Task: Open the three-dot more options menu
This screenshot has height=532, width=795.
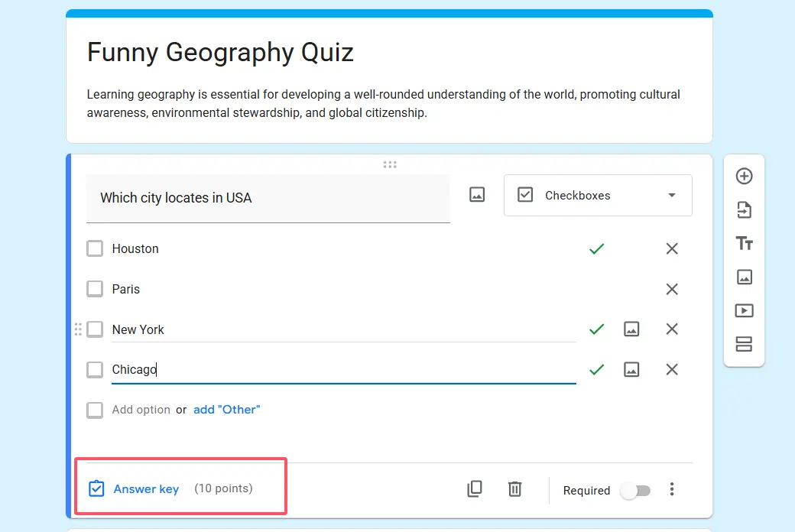Action: (x=672, y=489)
